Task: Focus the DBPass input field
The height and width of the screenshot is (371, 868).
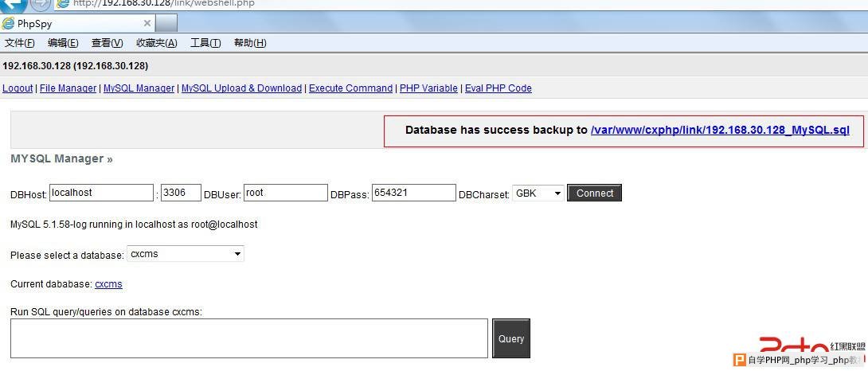Action: pyautogui.click(x=414, y=193)
